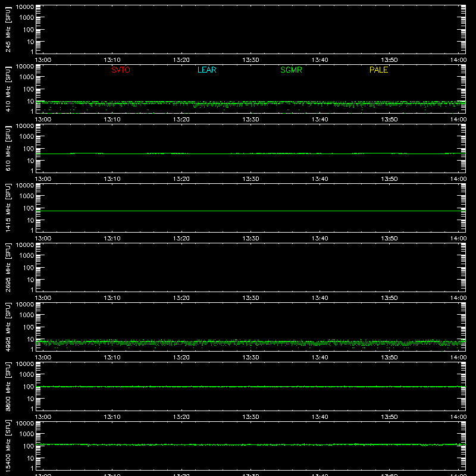Click 13:50 tick label below 610 MHz panel

[x=389, y=179]
